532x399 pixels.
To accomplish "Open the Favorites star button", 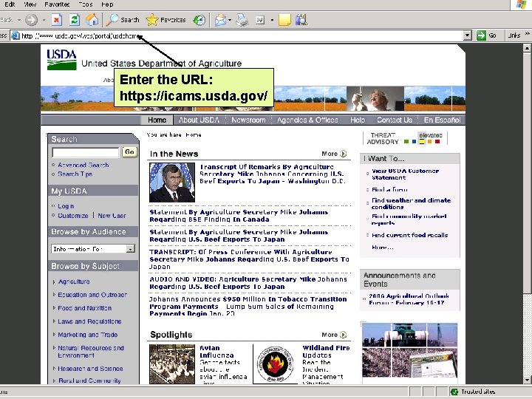I will [166, 20].
